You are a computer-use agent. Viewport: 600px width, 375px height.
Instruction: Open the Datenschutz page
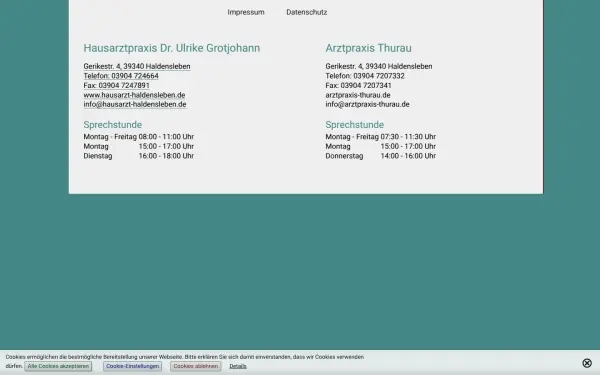[x=307, y=12]
